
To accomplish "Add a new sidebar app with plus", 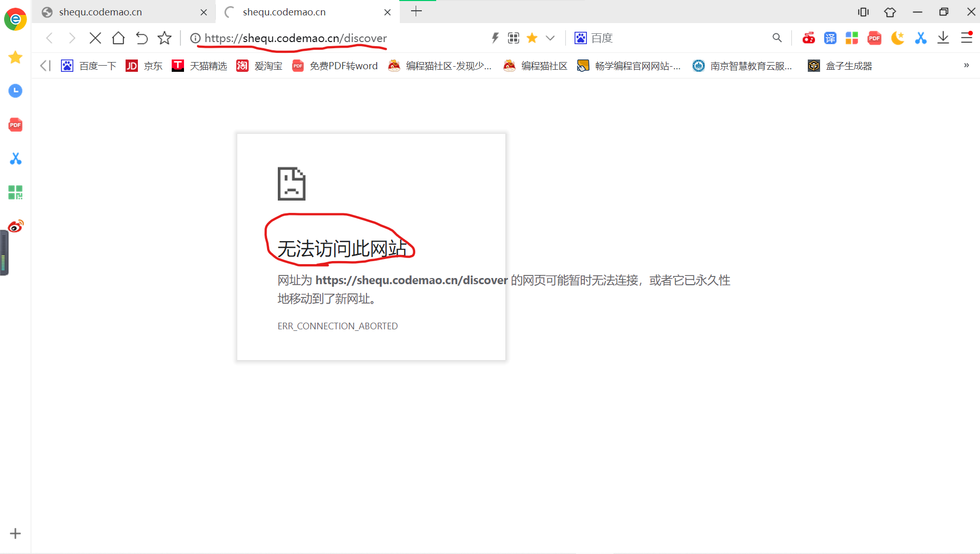I will pyautogui.click(x=15, y=533).
